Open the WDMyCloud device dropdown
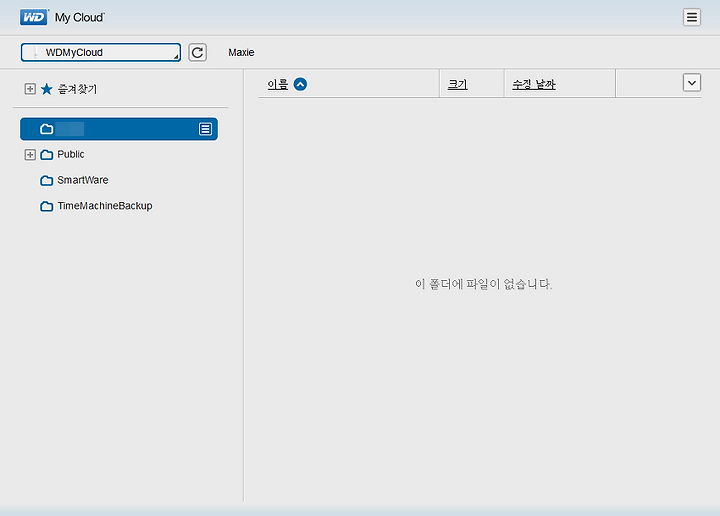Screen dimensions: 720x516 (101, 52)
